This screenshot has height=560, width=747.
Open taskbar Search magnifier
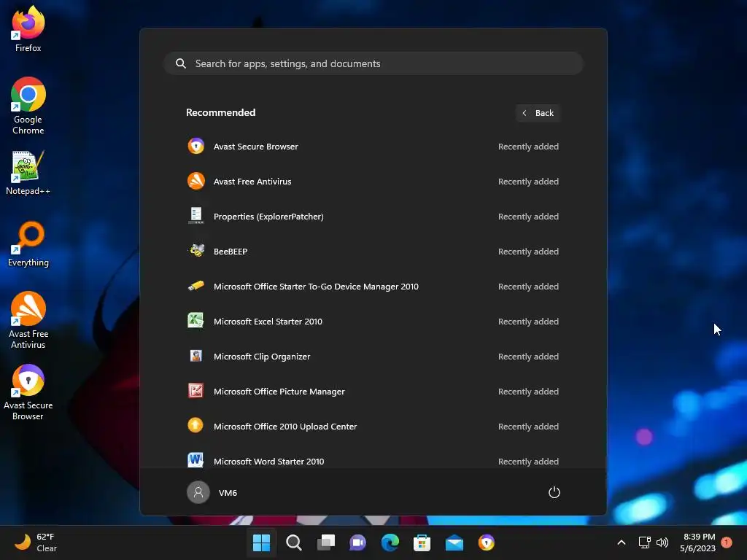pos(293,542)
